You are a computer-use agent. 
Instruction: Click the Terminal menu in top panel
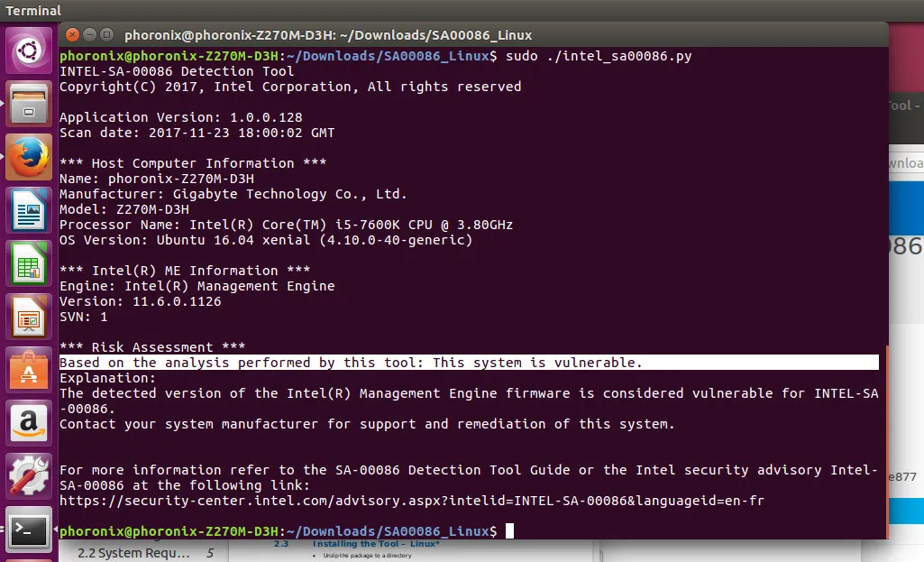pos(33,11)
